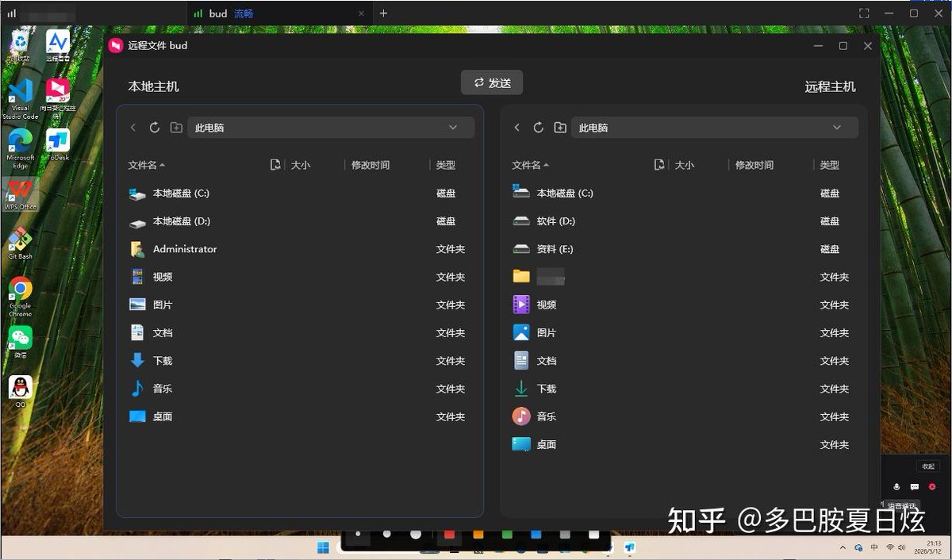Create new folder in local host panel
This screenshot has height=560, width=952.
(176, 128)
